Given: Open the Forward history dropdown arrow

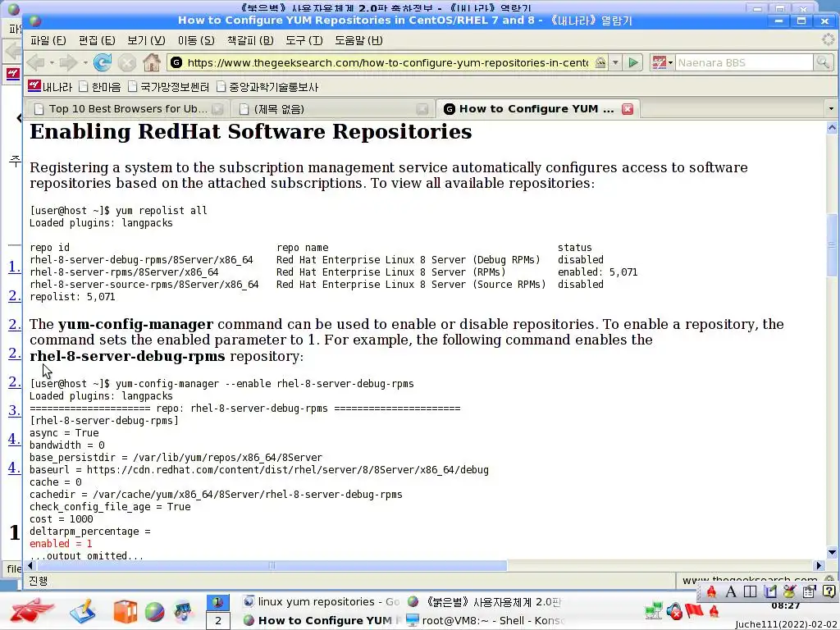Looking at the screenshot, I should (x=85, y=62).
